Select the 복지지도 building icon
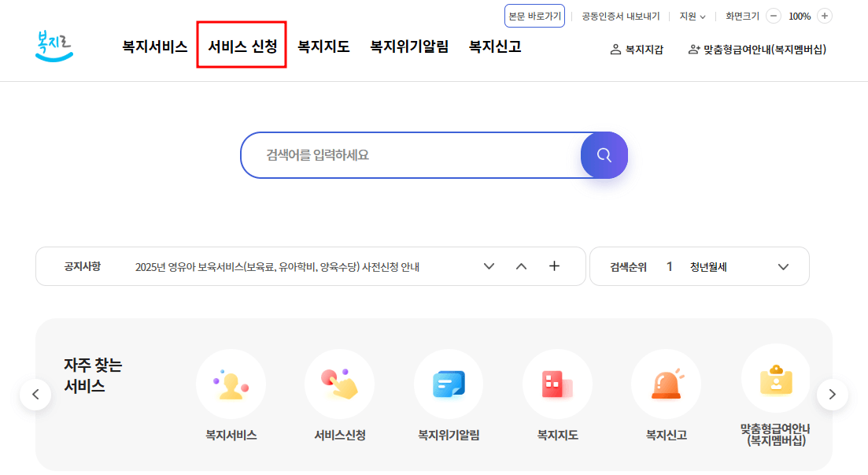The image size is (868, 475). (x=557, y=384)
